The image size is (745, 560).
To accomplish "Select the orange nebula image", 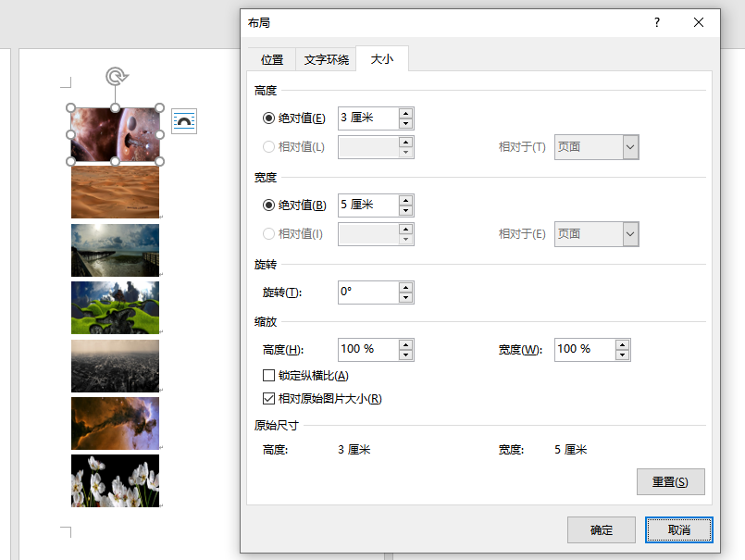I will click(115, 423).
